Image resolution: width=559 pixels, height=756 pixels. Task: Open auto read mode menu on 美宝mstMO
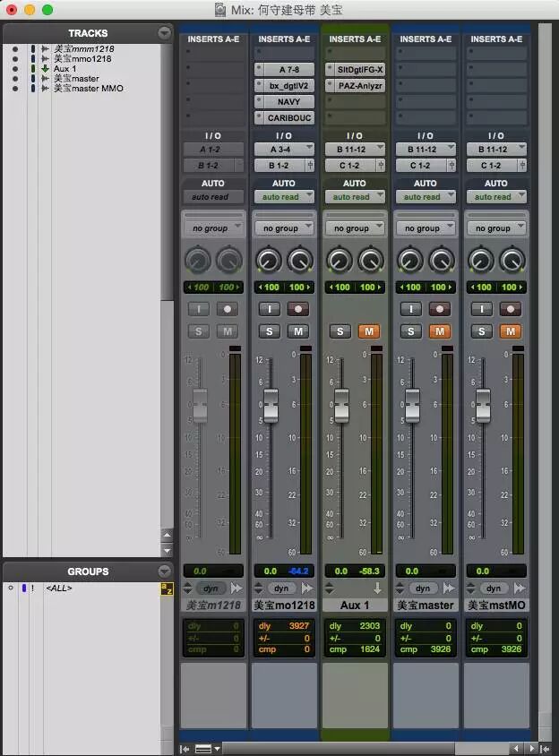coord(496,197)
